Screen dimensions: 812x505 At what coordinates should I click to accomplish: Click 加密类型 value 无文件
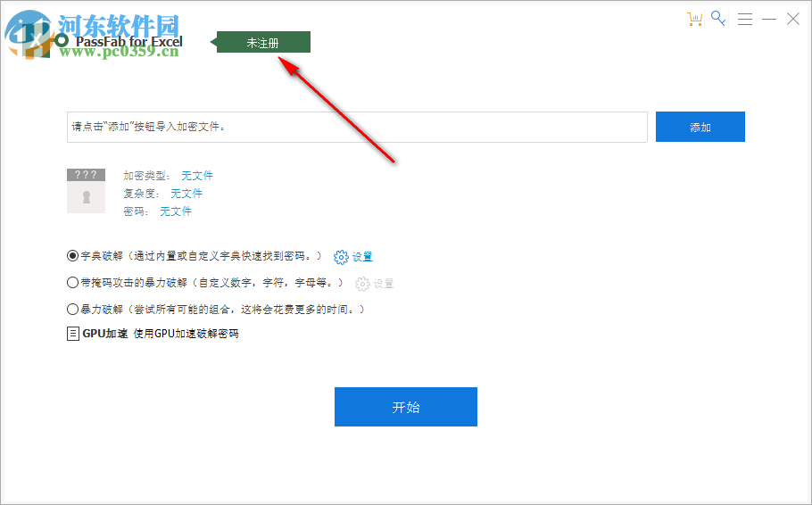(197, 176)
